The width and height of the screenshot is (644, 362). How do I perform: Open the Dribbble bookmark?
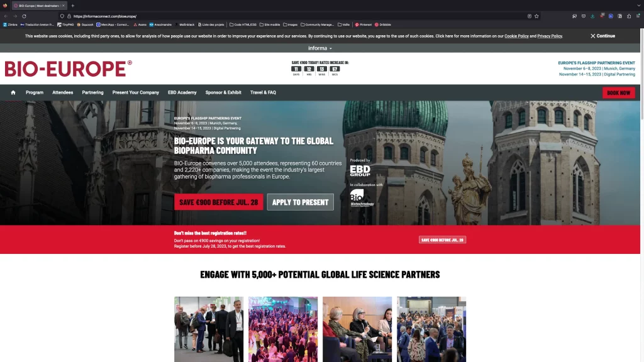pos(383,25)
